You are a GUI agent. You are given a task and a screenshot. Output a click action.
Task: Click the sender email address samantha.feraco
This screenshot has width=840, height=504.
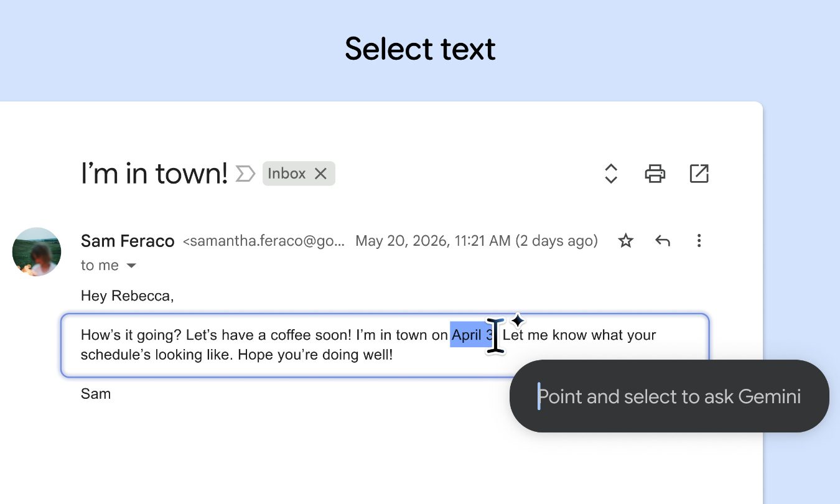263,241
